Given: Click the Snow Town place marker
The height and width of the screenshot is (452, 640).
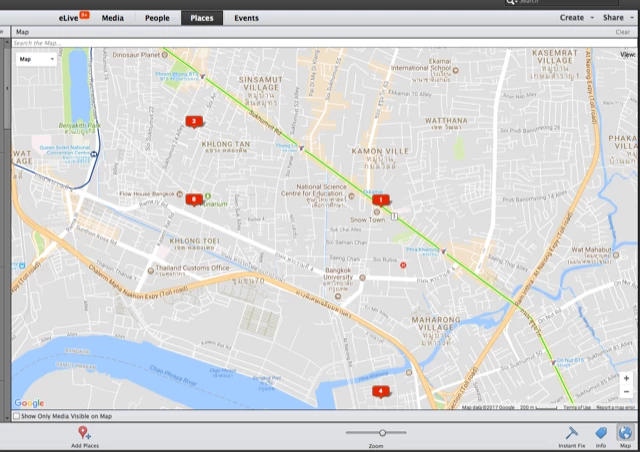Looking at the screenshot, I should (377, 212).
